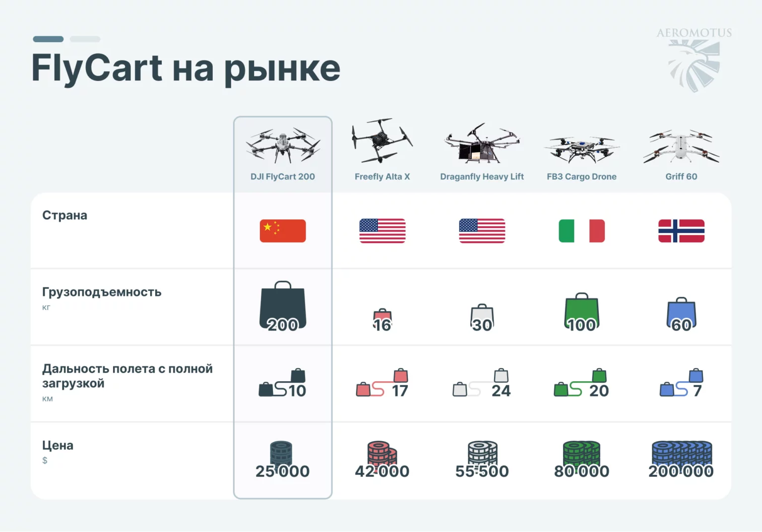Click the Draganfly Heavy Lift drone image
This screenshot has width=762, height=532.
point(482,143)
